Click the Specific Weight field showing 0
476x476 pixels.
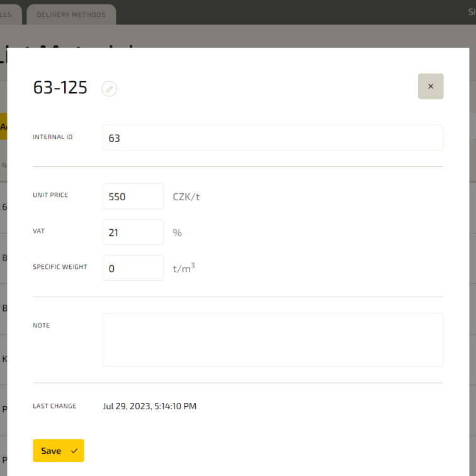click(133, 268)
